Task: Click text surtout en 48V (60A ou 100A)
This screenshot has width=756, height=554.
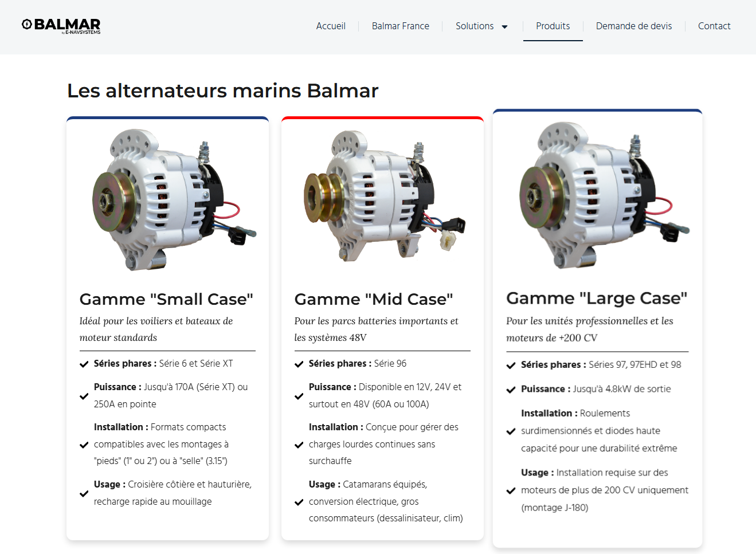Action: coord(369,404)
